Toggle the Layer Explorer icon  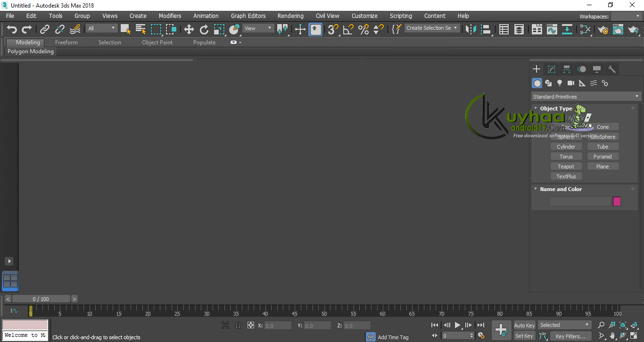(x=519, y=30)
